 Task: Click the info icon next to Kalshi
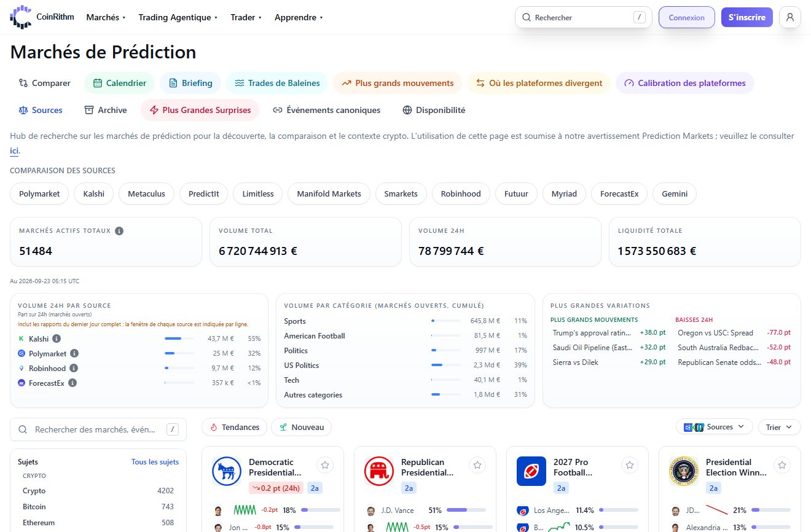click(x=57, y=338)
